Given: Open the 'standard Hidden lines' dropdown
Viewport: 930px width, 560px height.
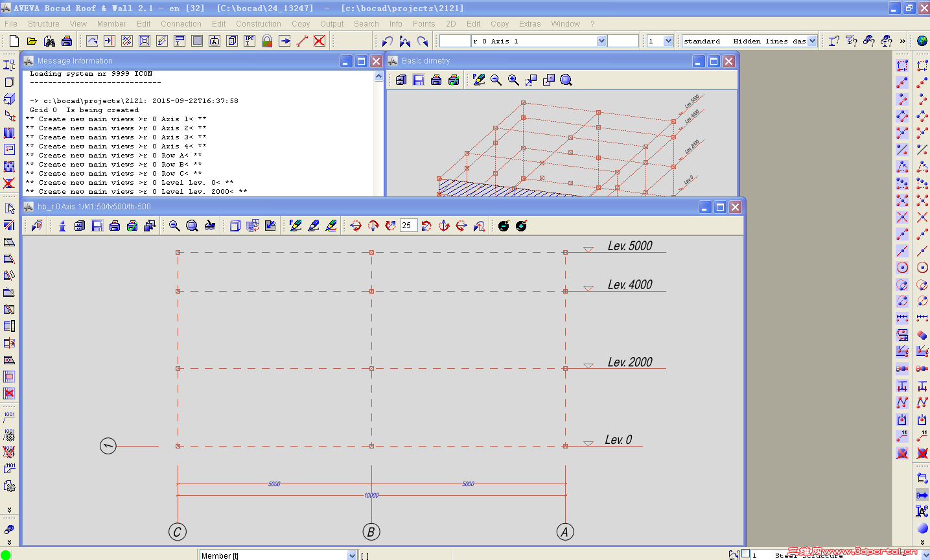Looking at the screenshot, I should coord(812,41).
